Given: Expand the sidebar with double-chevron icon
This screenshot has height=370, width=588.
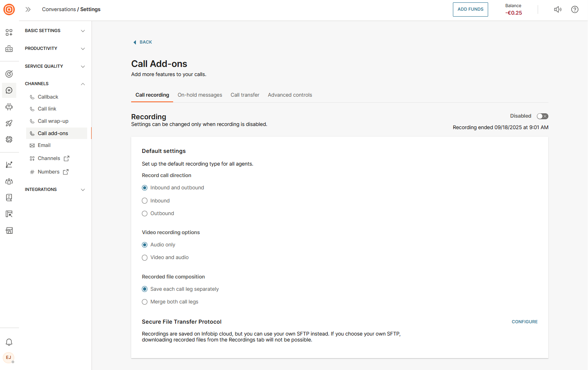Looking at the screenshot, I should 28,10.
